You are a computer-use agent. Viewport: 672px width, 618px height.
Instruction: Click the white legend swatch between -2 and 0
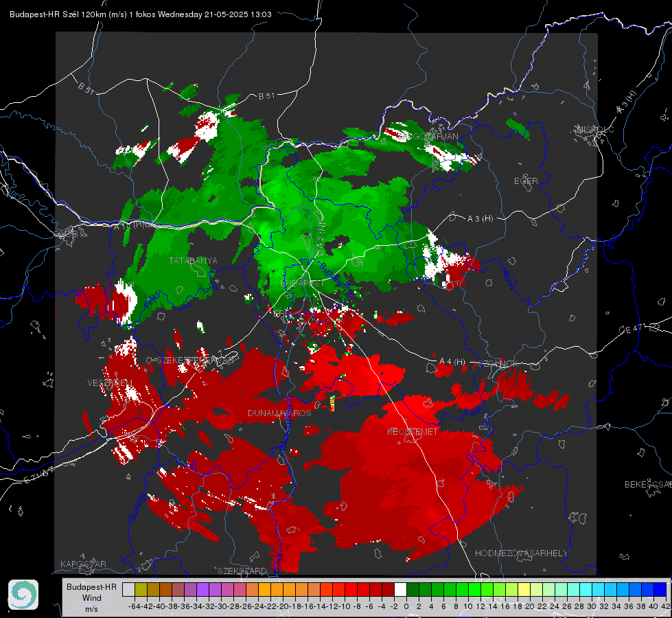(x=400, y=589)
